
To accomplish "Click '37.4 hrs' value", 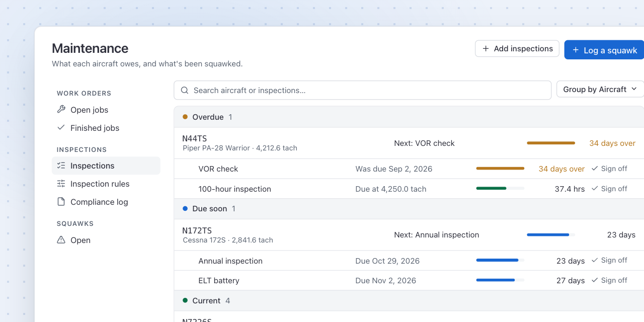I will click(x=570, y=189).
